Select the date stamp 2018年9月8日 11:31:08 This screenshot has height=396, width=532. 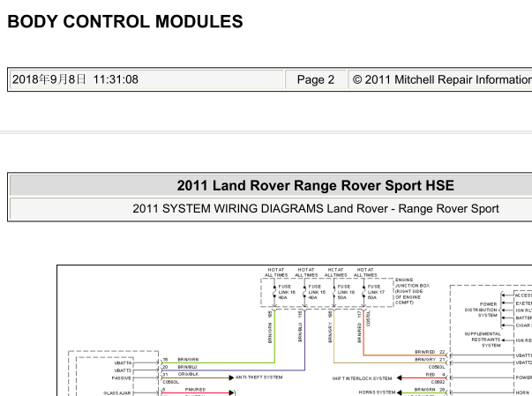pos(75,79)
